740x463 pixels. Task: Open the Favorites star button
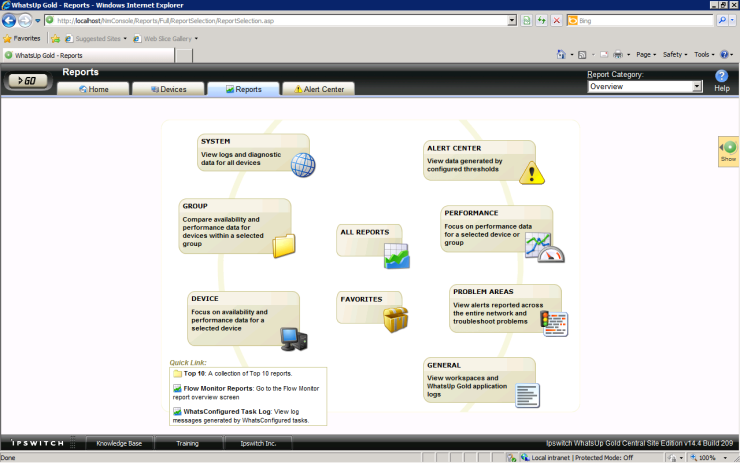7,39
